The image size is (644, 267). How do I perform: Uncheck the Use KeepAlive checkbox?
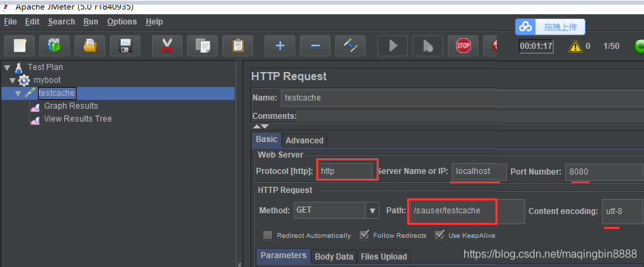pos(440,235)
